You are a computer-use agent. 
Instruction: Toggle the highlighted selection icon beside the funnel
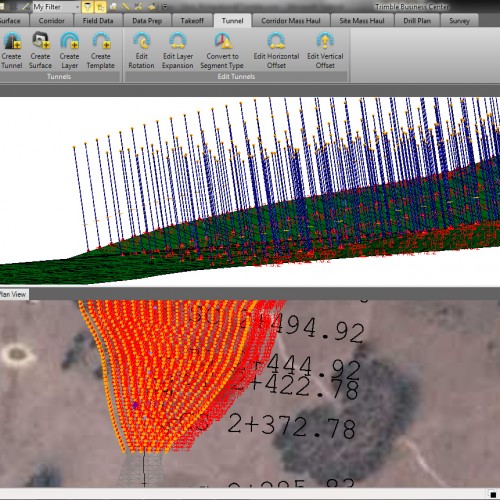point(100,6)
